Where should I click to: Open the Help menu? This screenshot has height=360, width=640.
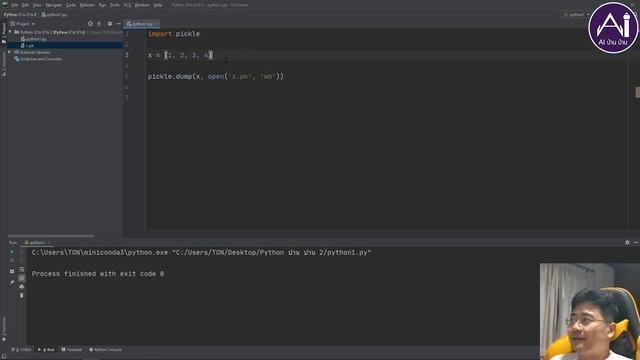(x=158, y=5)
